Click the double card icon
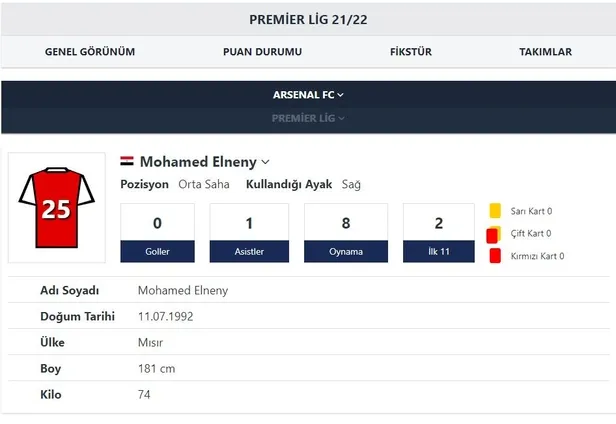616x424 pixels. coord(493,234)
